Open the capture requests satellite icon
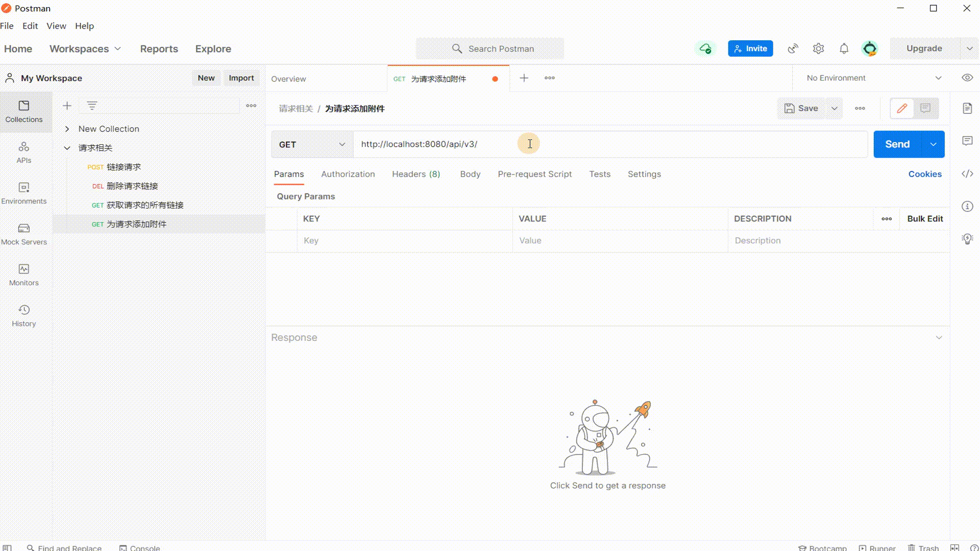This screenshot has width=980, height=551. 793,48
